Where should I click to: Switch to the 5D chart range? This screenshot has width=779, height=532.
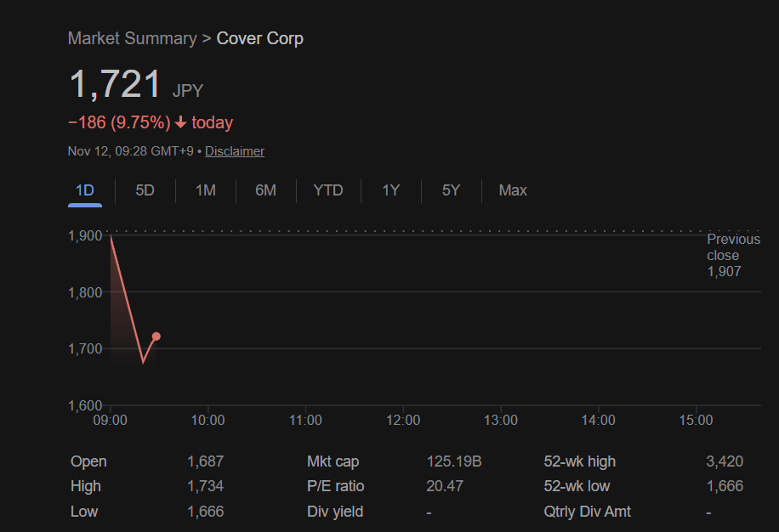(x=145, y=190)
